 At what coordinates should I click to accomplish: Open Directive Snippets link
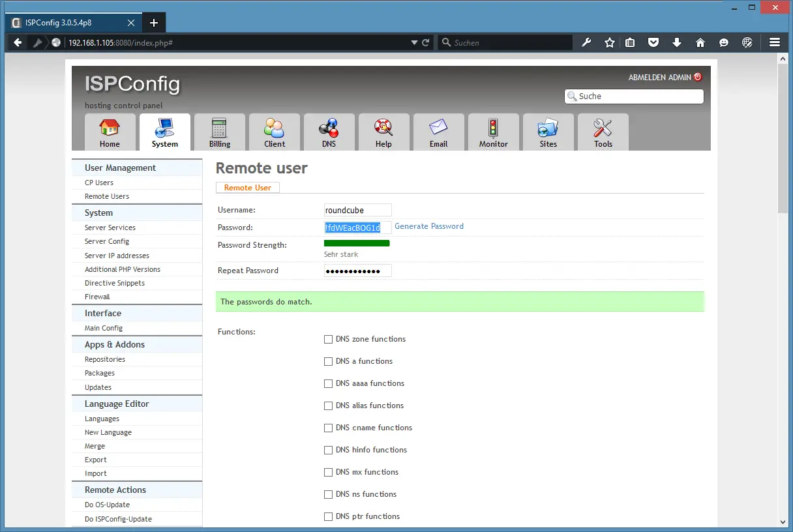pyautogui.click(x=115, y=283)
